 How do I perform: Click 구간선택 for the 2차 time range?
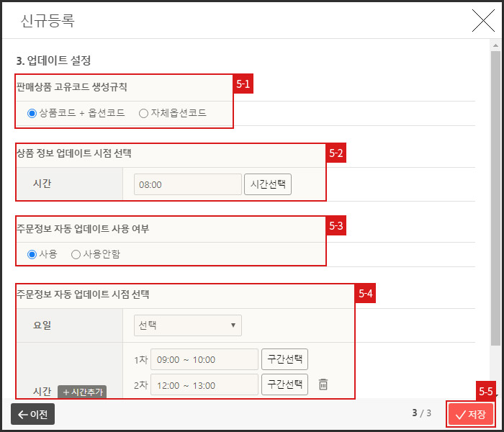coord(285,384)
